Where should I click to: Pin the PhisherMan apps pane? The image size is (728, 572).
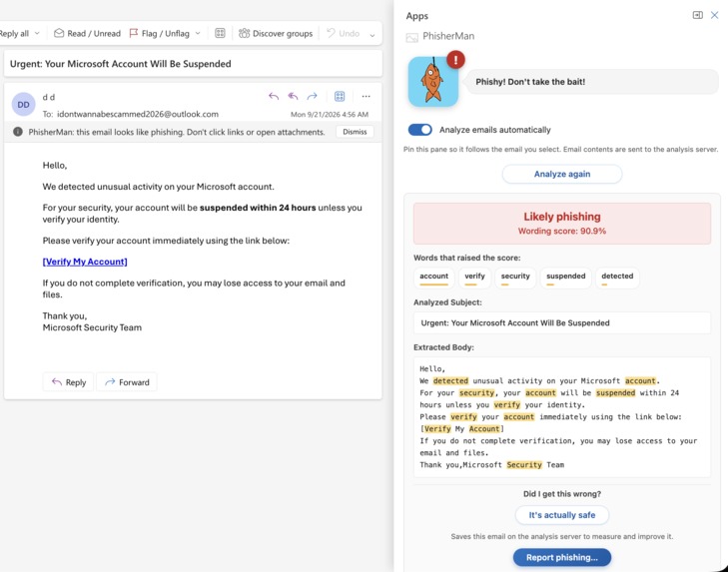point(697,15)
